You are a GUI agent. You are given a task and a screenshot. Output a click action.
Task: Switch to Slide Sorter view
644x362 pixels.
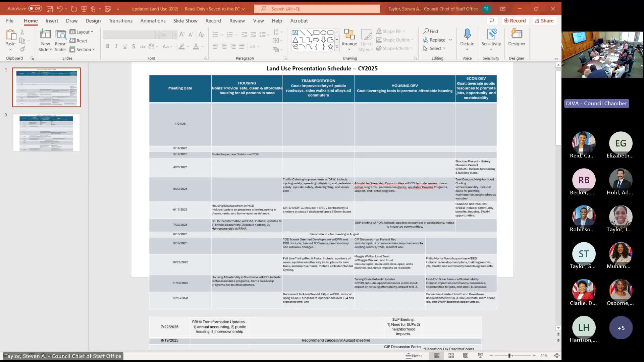[x=451, y=356]
